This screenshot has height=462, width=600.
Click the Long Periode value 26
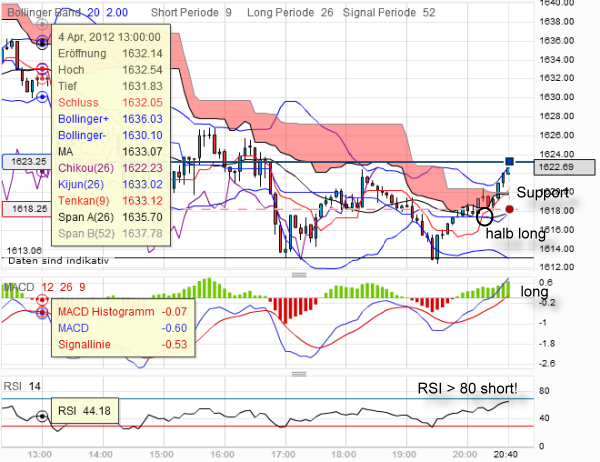(x=327, y=13)
